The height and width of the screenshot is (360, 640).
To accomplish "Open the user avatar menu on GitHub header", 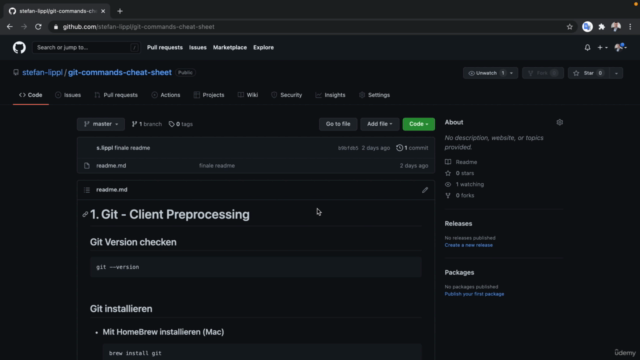I will tap(620, 47).
